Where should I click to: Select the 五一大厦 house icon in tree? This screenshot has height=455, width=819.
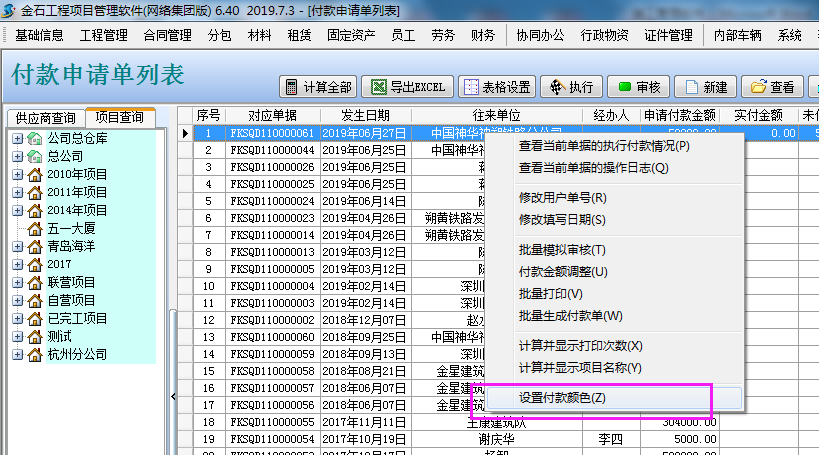point(34,228)
